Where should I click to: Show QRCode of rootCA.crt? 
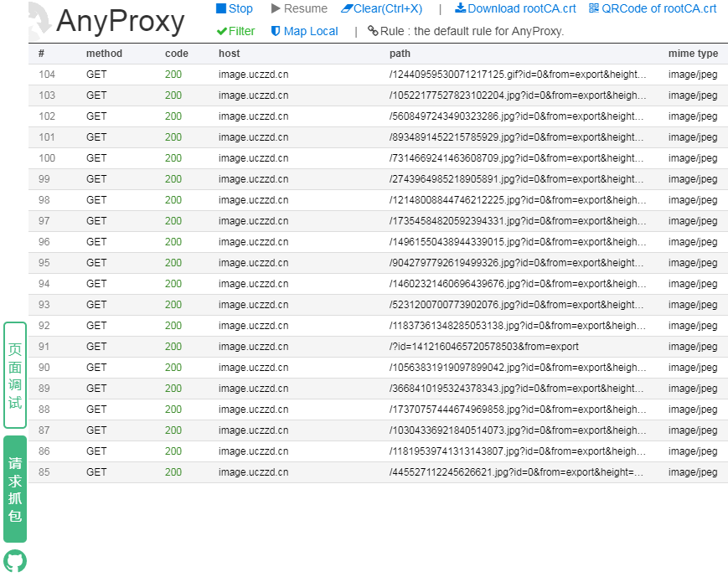(x=653, y=8)
